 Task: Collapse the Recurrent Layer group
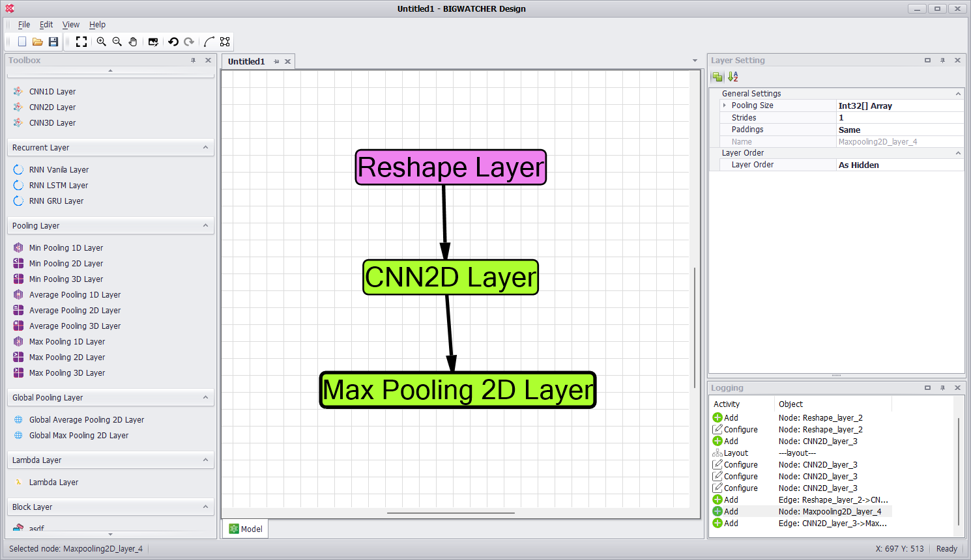coord(205,148)
